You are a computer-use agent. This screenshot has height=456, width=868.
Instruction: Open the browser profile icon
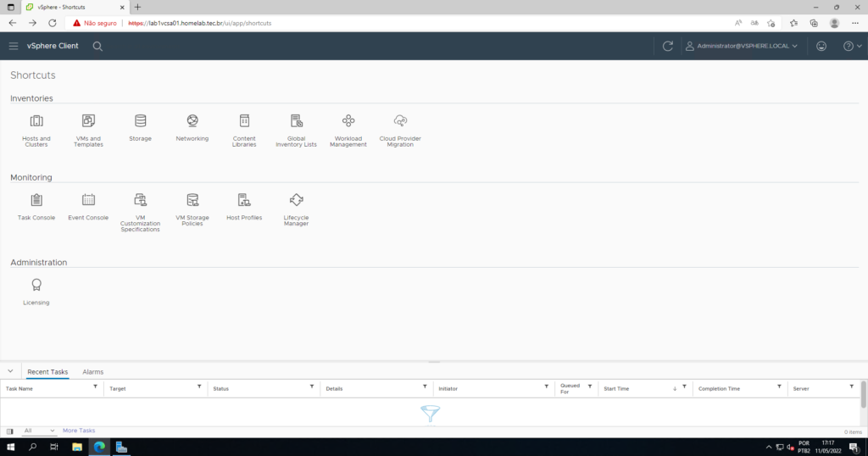834,23
